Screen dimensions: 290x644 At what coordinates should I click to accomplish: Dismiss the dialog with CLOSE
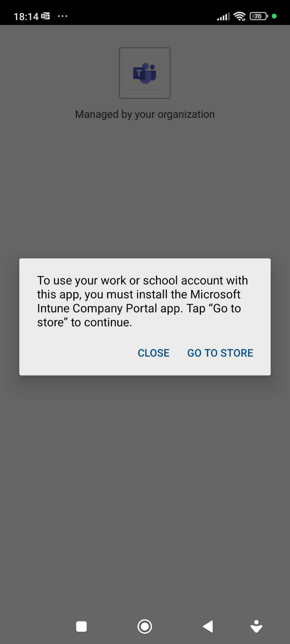tap(153, 353)
